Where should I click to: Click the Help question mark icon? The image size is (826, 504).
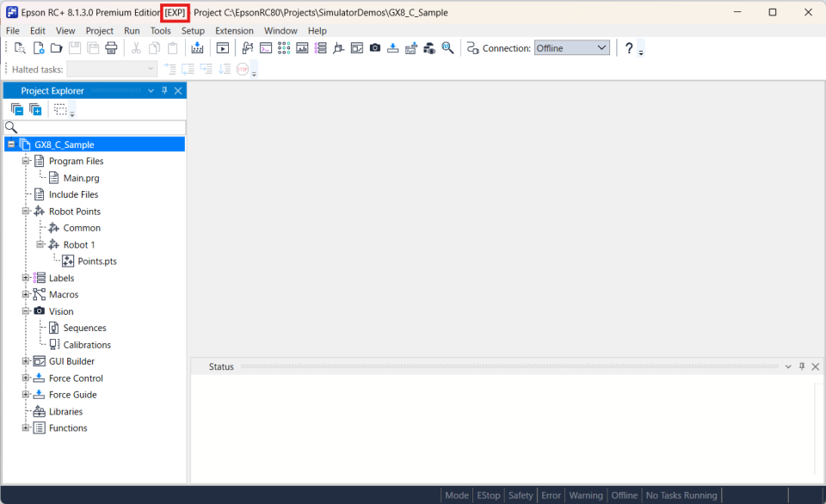tap(629, 48)
